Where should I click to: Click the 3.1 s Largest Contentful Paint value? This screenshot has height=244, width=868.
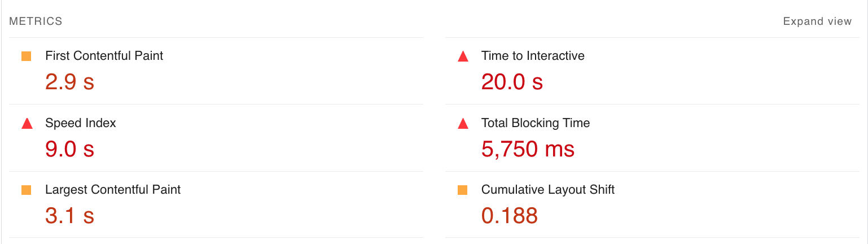click(x=69, y=216)
